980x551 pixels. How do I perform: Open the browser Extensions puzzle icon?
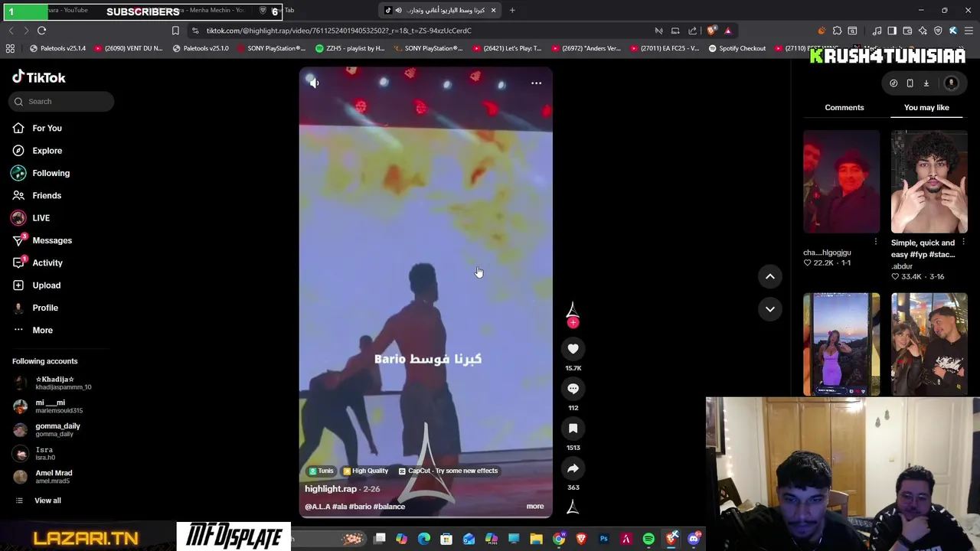[837, 31]
